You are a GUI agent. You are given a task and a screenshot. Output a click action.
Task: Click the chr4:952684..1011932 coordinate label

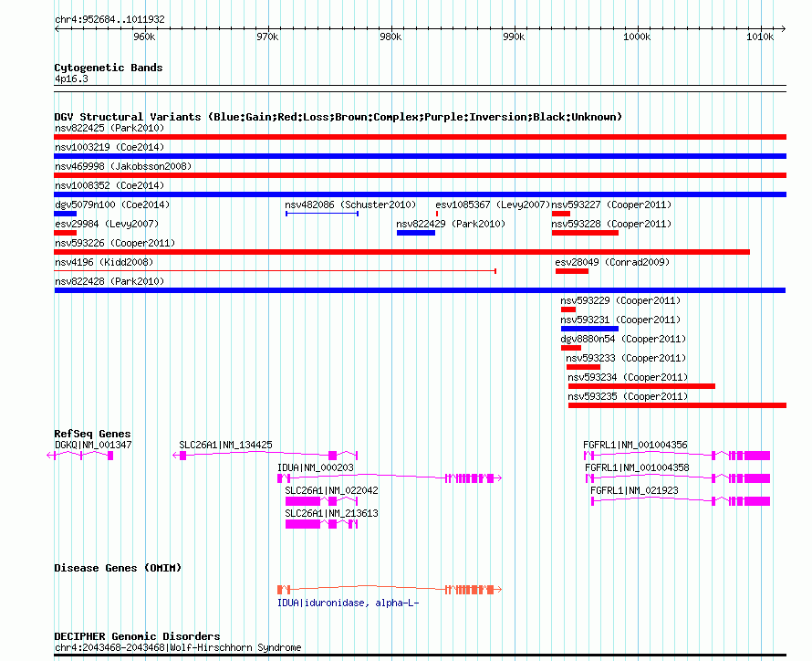tap(109, 19)
